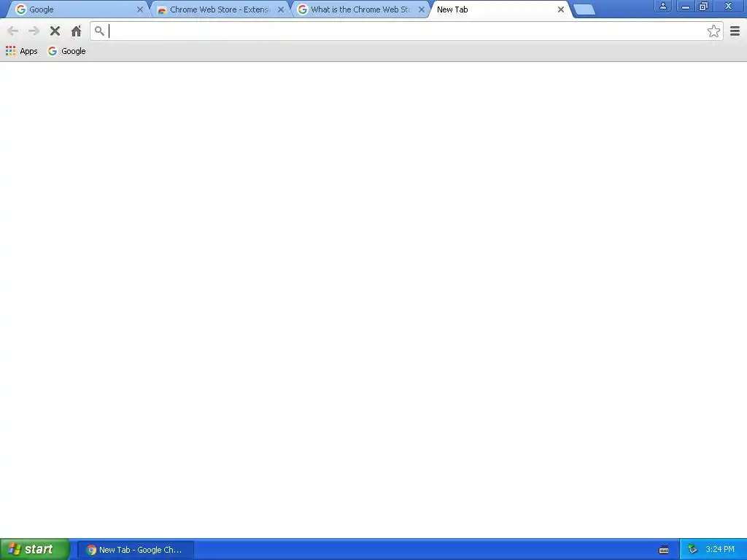Go back with the back arrow
This screenshot has width=747, height=560.
tap(13, 31)
